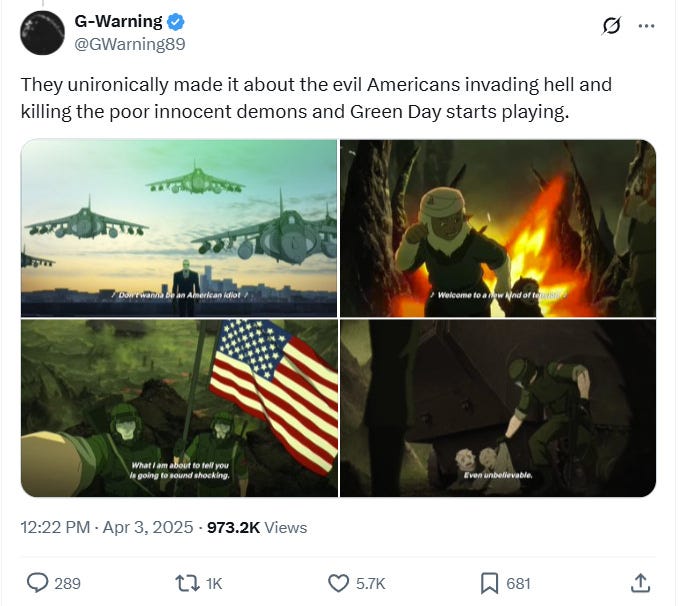The width and height of the screenshot is (679, 606).
Task: Click the reply speech bubble icon
Action: pos(38,583)
